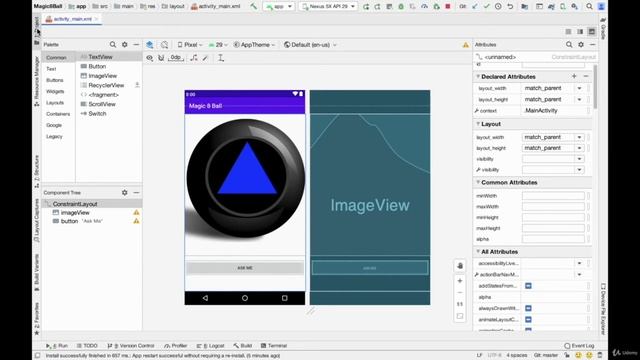
Task: Open Attributes panel settings gear
Action: tap(581, 44)
